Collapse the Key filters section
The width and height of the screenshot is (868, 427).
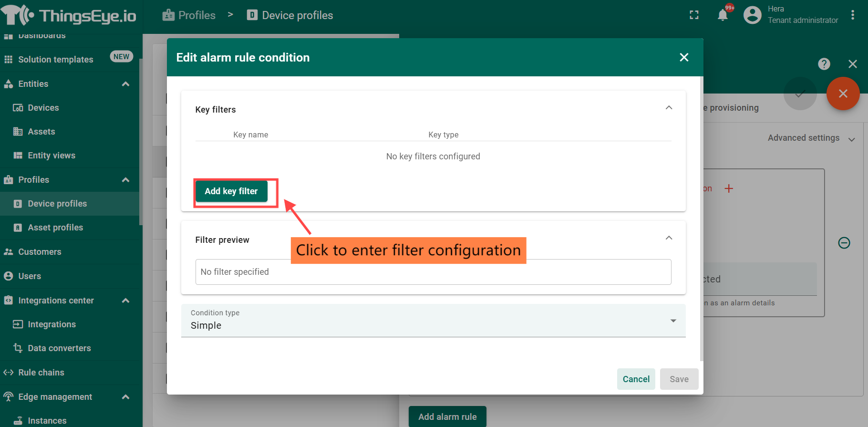tap(669, 108)
